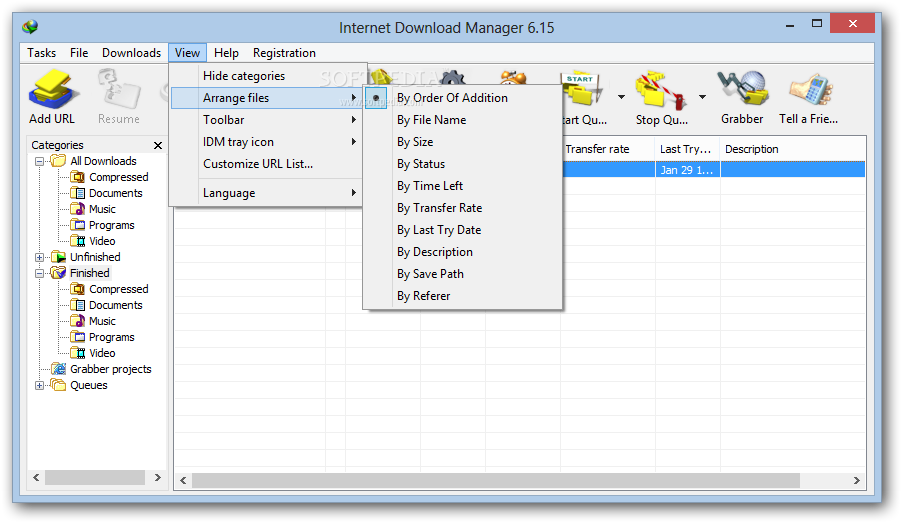
Task: Close the Categories panel
Action: pyautogui.click(x=158, y=146)
